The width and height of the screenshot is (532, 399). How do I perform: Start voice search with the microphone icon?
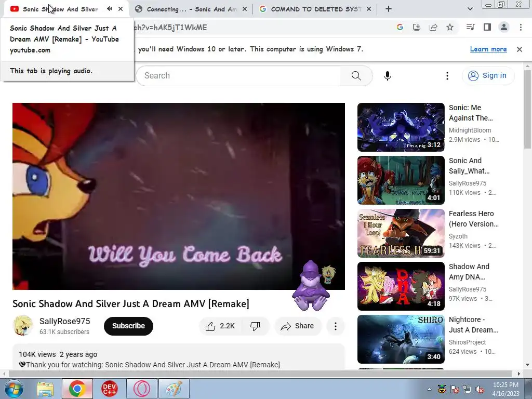388,76
